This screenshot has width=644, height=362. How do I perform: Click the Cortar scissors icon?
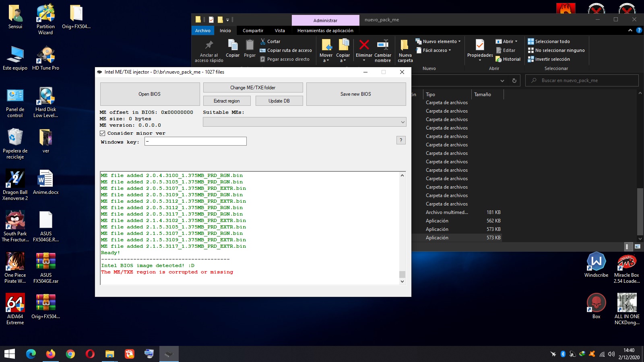point(263,41)
